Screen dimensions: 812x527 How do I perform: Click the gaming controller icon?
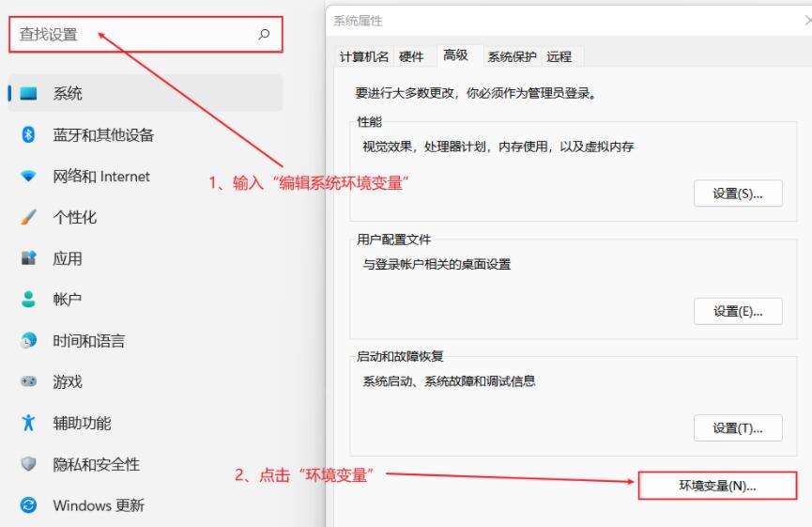pyautogui.click(x=28, y=381)
